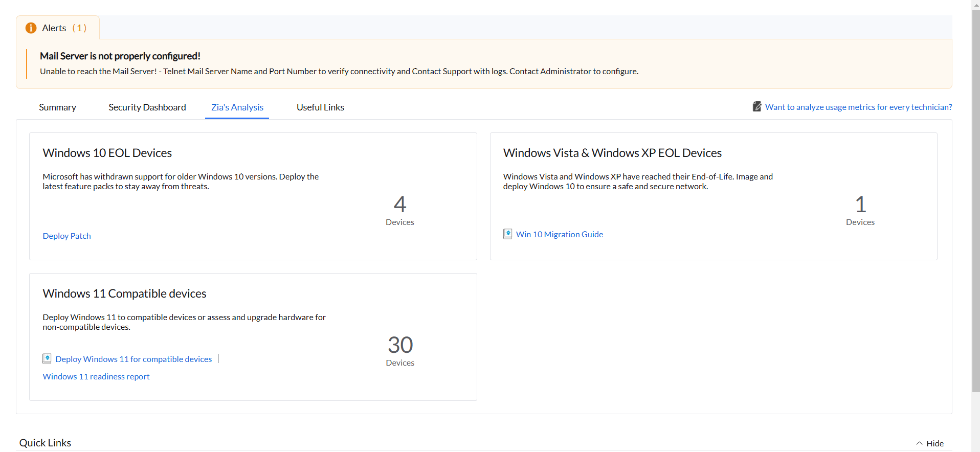
Task: Click the Deploy Windows 11 document icon
Action: click(47, 358)
